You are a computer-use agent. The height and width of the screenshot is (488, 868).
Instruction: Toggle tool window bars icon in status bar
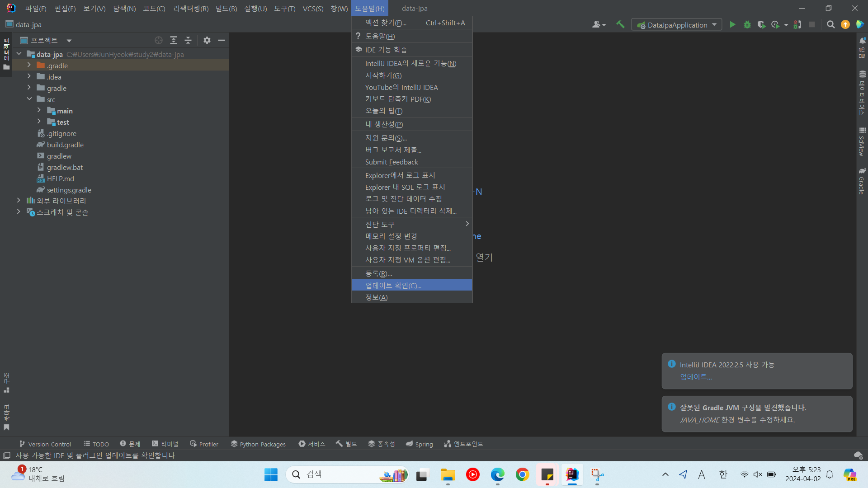point(7,455)
